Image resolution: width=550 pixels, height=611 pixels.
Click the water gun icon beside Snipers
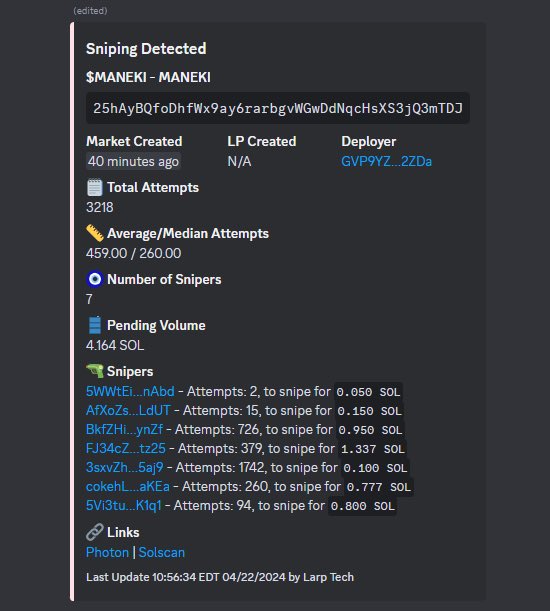[94, 371]
